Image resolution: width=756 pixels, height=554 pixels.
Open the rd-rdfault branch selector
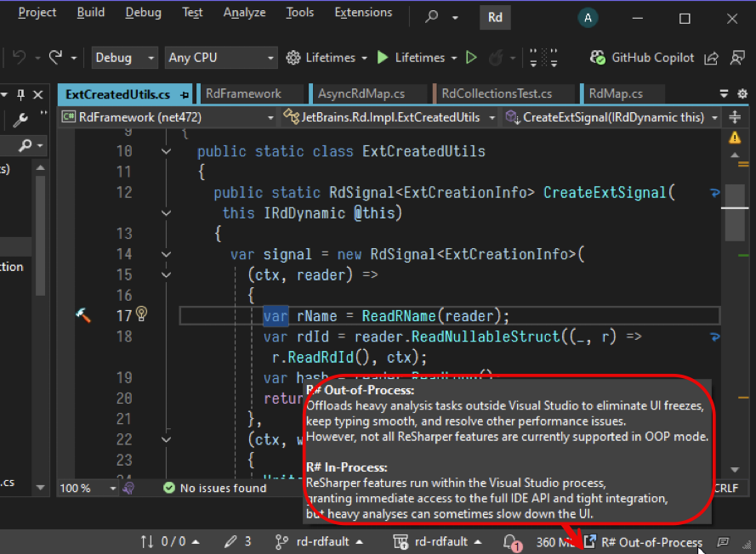tap(319, 541)
